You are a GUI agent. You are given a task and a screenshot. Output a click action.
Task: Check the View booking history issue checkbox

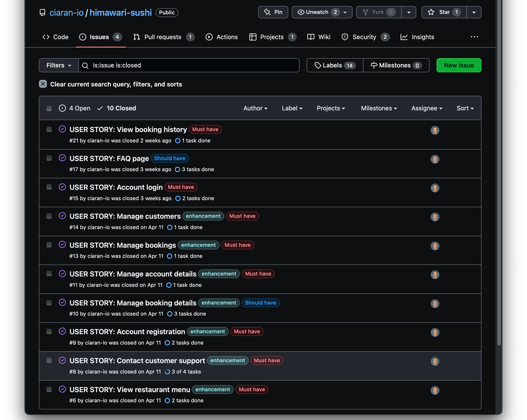(x=49, y=129)
